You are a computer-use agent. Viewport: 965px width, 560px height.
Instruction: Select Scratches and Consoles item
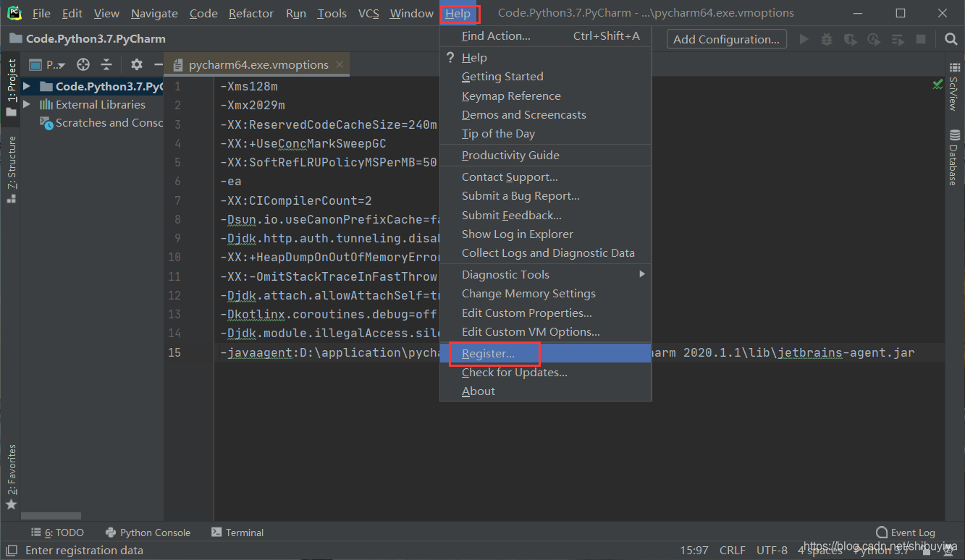tap(102, 123)
